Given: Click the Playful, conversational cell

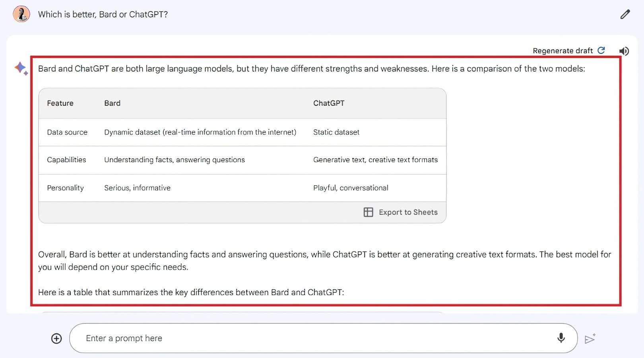Looking at the screenshot, I should [351, 188].
